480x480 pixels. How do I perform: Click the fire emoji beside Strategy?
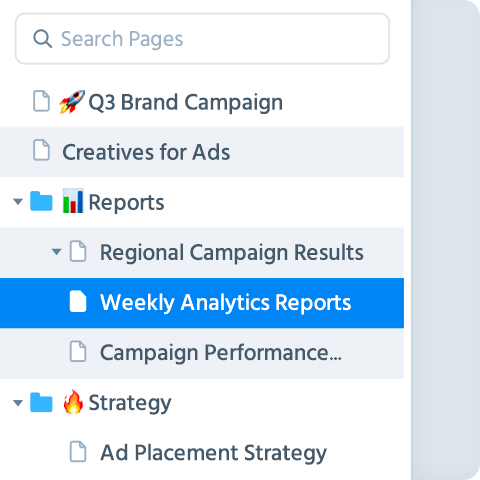coord(73,402)
